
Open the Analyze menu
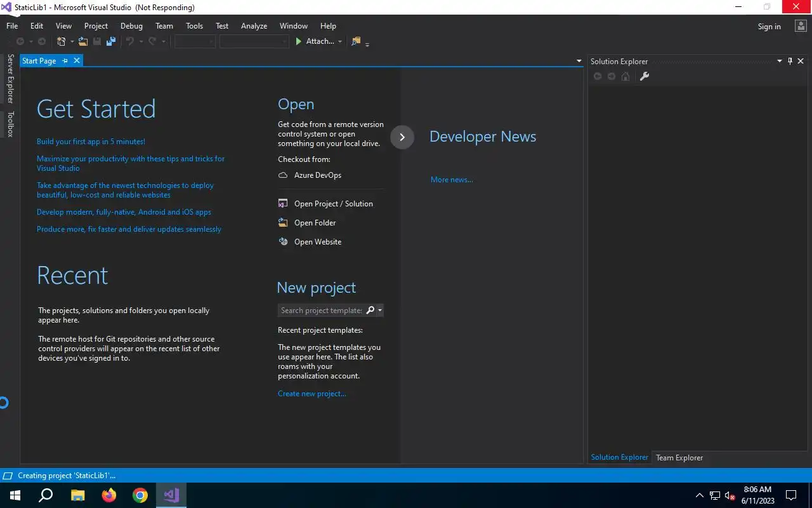(x=254, y=26)
